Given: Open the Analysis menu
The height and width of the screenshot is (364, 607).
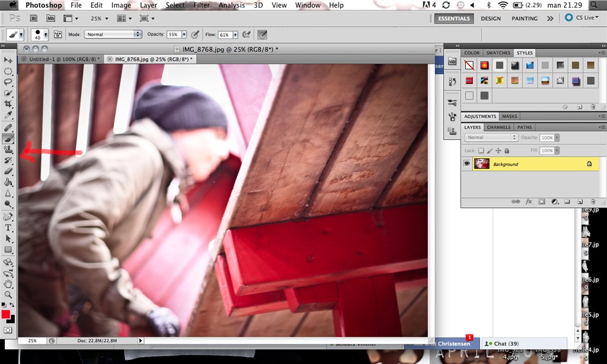Looking at the screenshot, I should 232,5.
